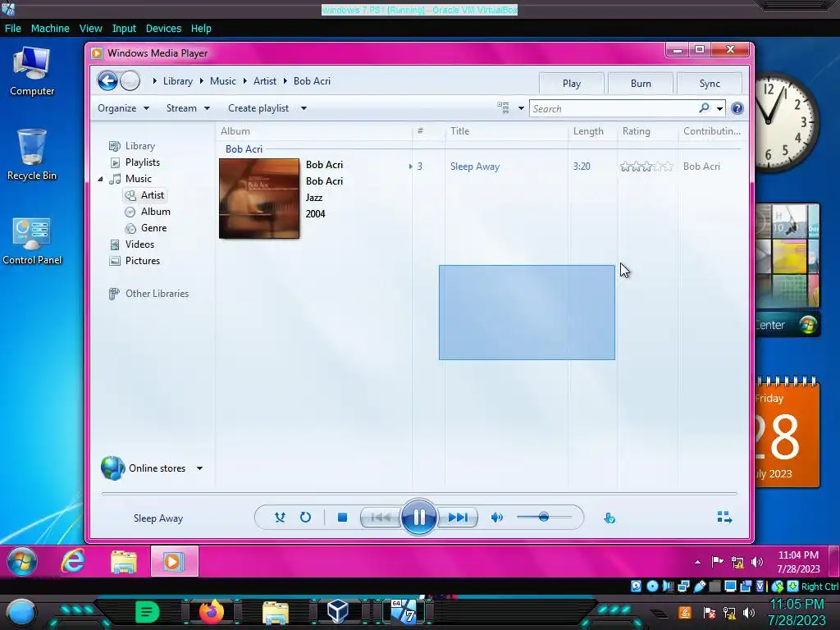Image resolution: width=840 pixels, height=630 pixels.
Task: Open the Computer desktop icon
Action: pos(32,71)
